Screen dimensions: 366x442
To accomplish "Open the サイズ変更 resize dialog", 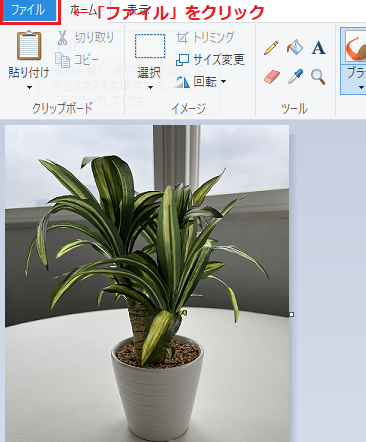I will (x=210, y=60).
